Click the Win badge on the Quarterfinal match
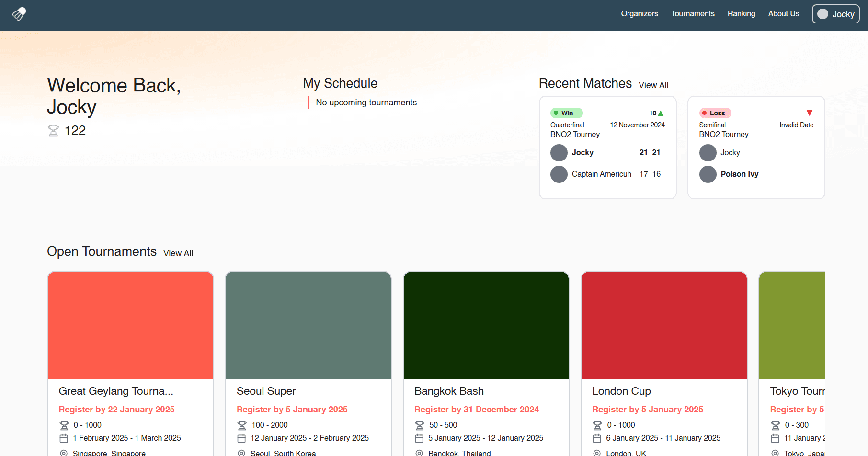868x456 pixels. tap(566, 113)
